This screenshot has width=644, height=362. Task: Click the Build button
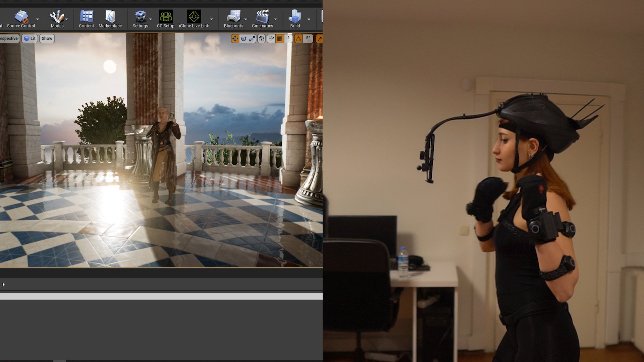coord(295,19)
